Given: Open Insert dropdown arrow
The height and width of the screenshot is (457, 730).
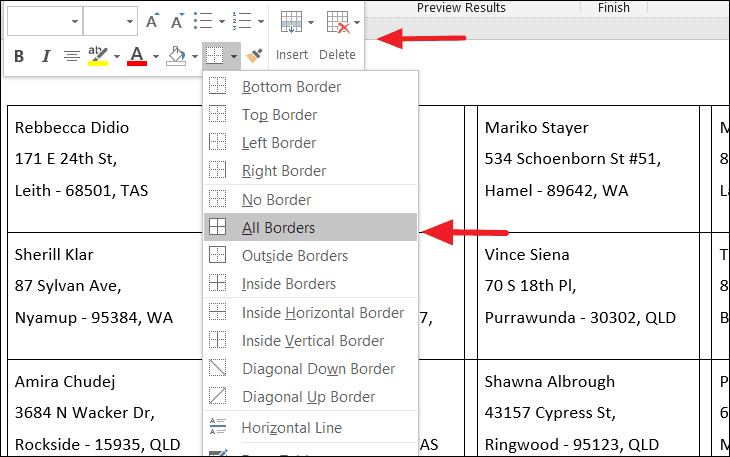Looking at the screenshot, I should coord(311,22).
